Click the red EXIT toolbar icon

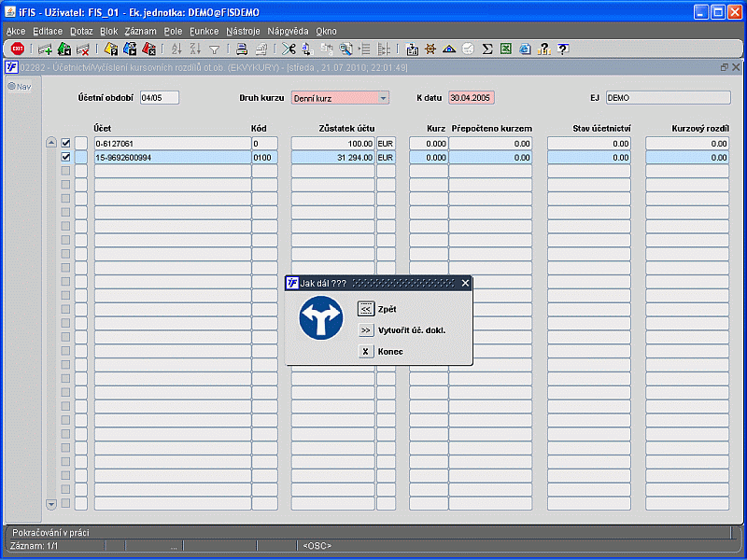coord(17,49)
